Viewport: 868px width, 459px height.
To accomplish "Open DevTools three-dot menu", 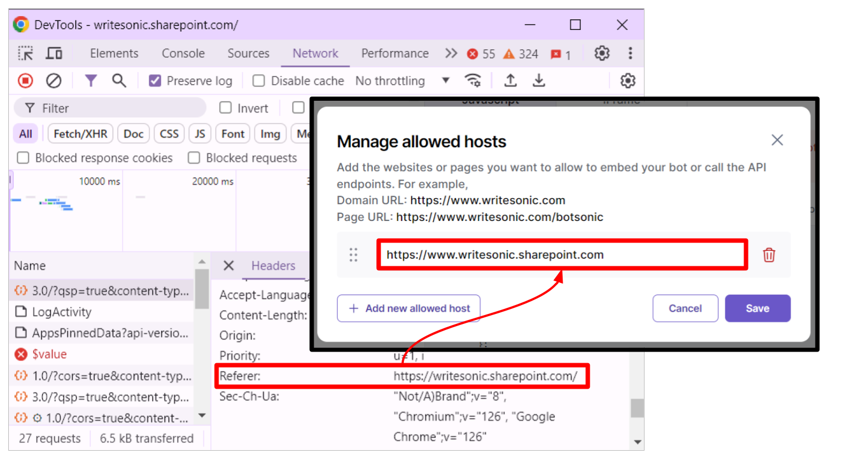I will [630, 53].
